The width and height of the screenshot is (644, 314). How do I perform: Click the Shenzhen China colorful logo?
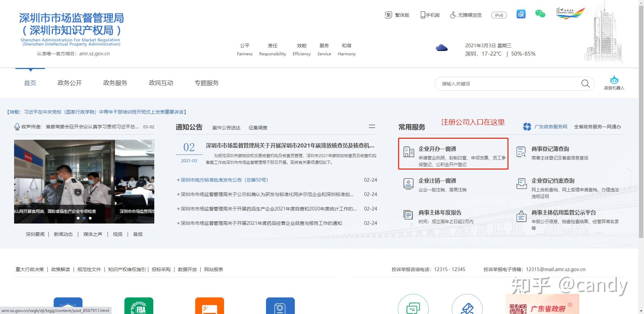(x=570, y=13)
